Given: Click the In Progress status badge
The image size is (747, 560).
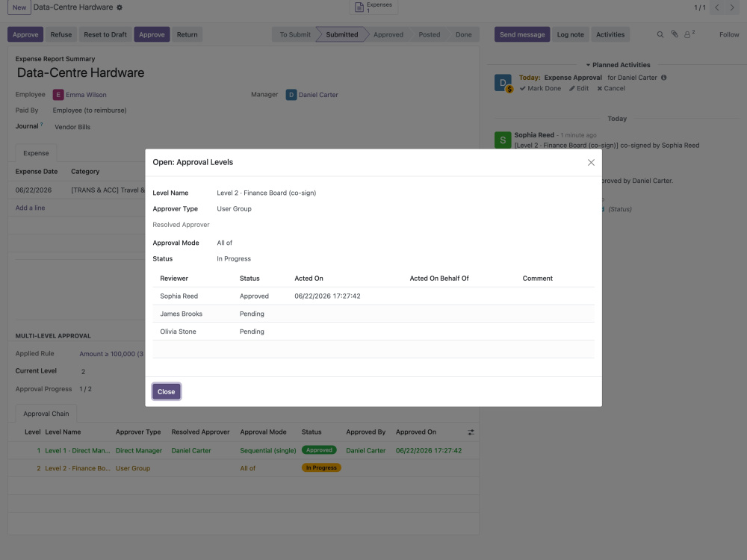Looking at the screenshot, I should point(321,467).
